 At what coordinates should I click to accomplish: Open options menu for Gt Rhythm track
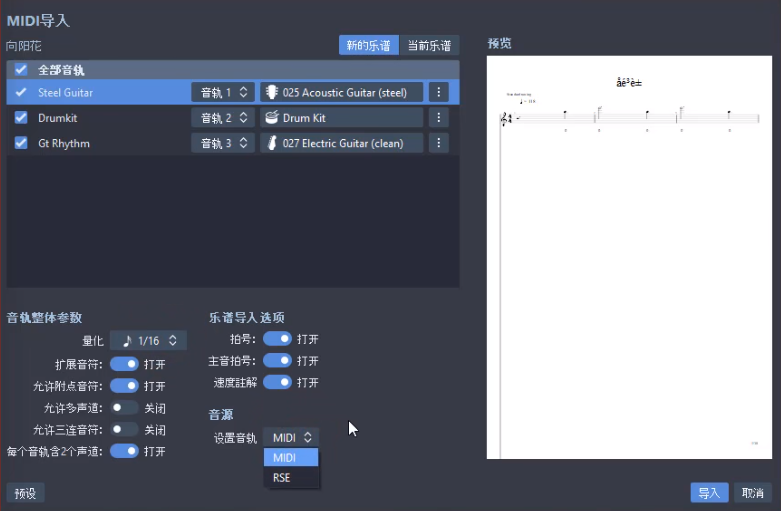point(438,143)
